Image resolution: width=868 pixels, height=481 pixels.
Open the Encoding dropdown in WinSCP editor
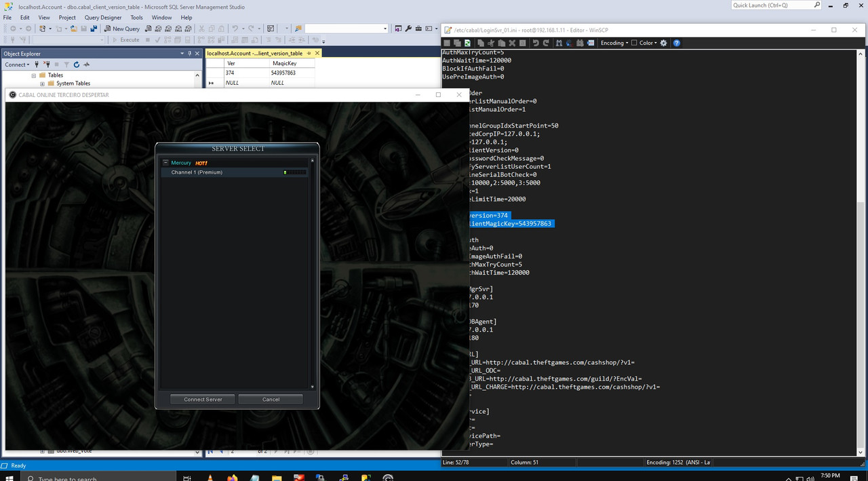tap(614, 43)
